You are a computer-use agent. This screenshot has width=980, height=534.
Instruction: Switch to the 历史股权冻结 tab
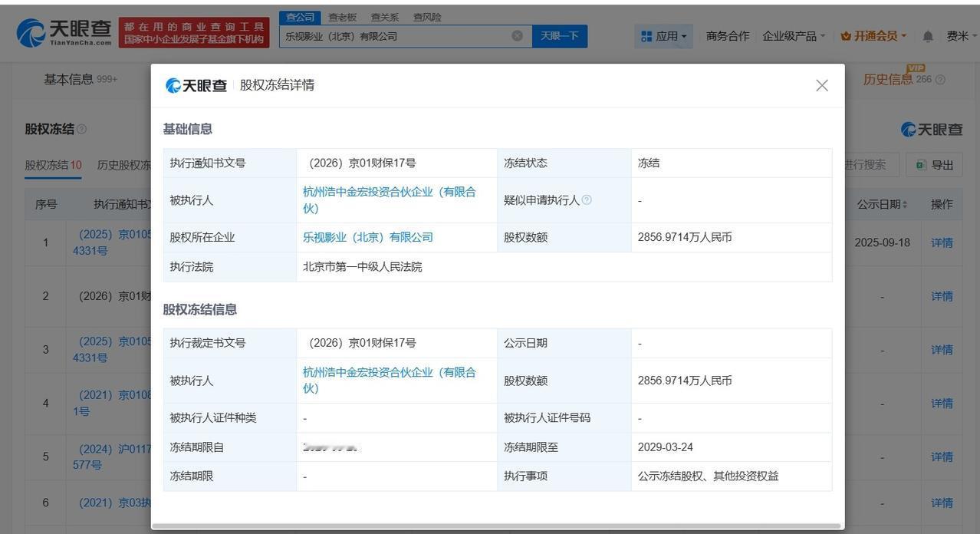[x=123, y=163]
